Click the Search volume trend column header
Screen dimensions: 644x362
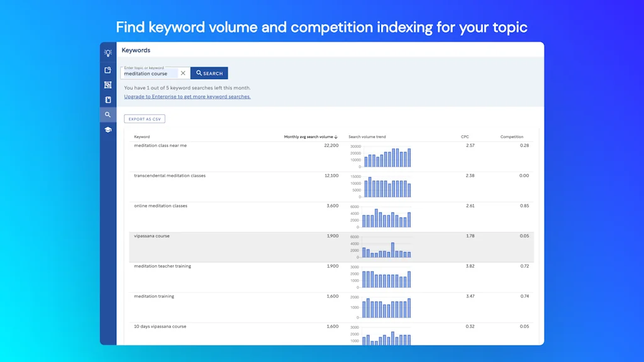(x=367, y=137)
